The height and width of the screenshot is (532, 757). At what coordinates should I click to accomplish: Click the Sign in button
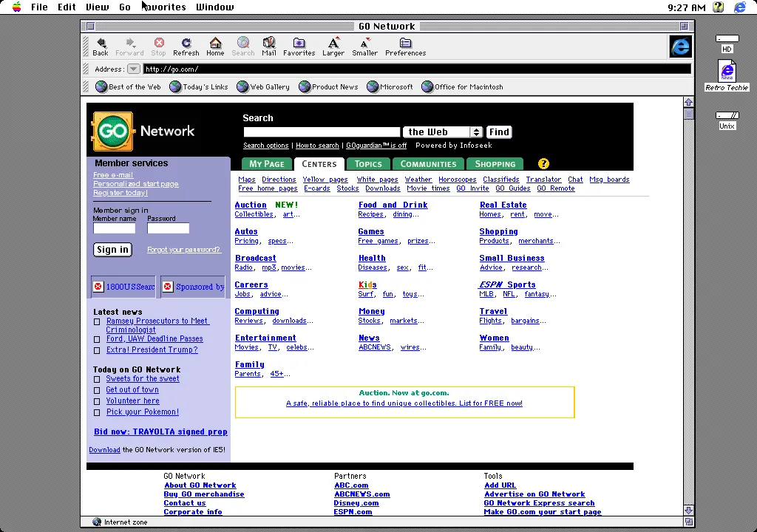click(x=112, y=249)
